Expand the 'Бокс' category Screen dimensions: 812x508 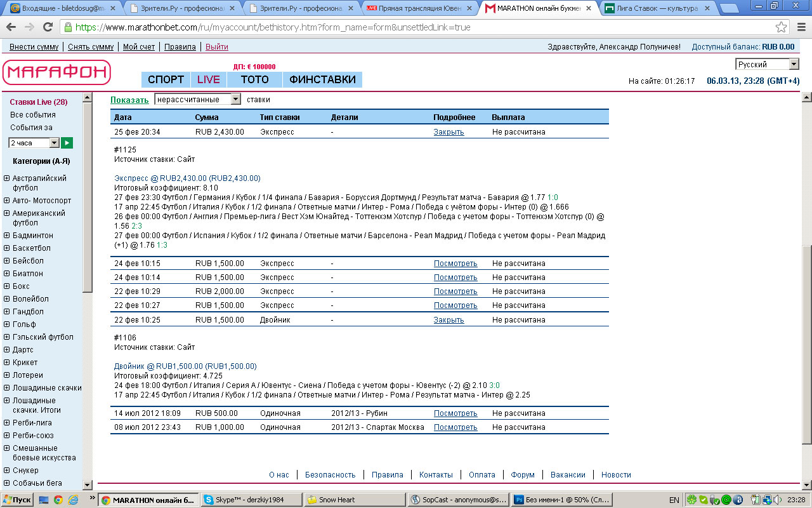[7, 286]
